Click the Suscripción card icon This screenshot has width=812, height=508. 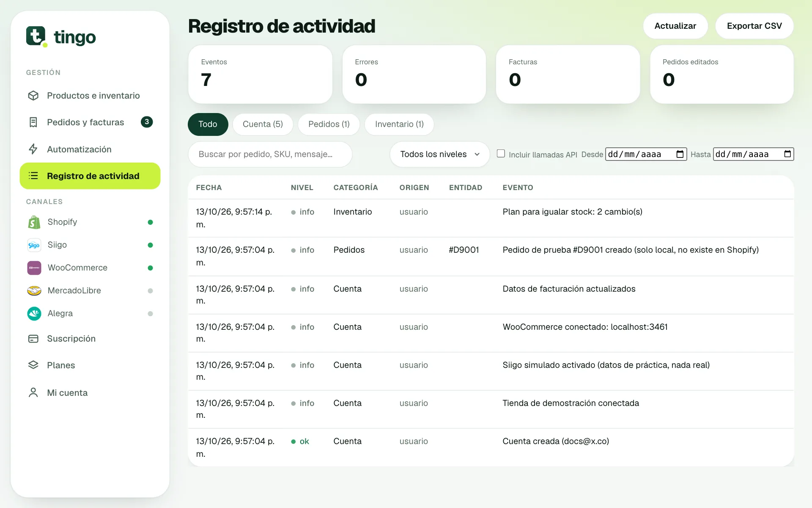33,339
